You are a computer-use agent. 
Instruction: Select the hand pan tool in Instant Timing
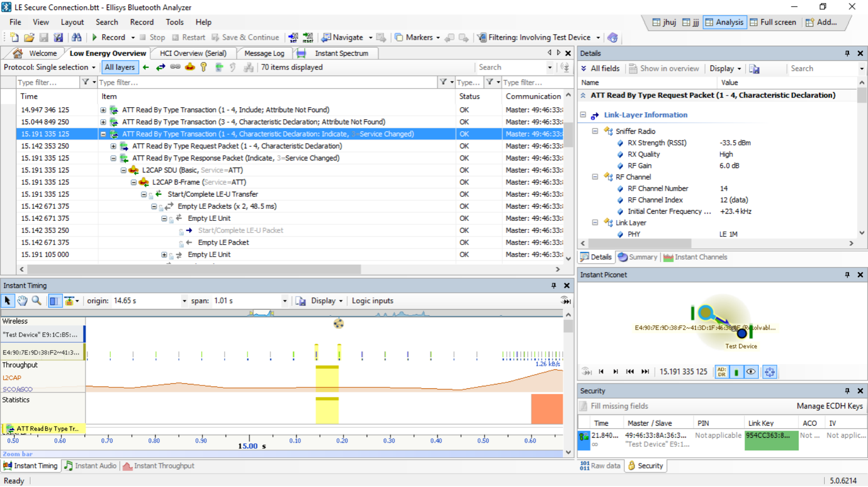[x=22, y=301]
